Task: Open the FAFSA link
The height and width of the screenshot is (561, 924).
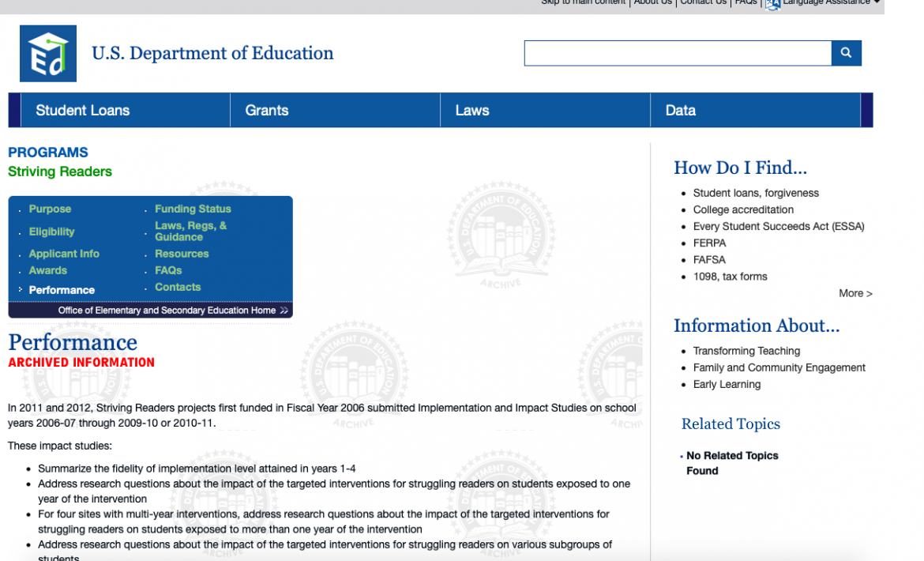Action: coord(709,260)
